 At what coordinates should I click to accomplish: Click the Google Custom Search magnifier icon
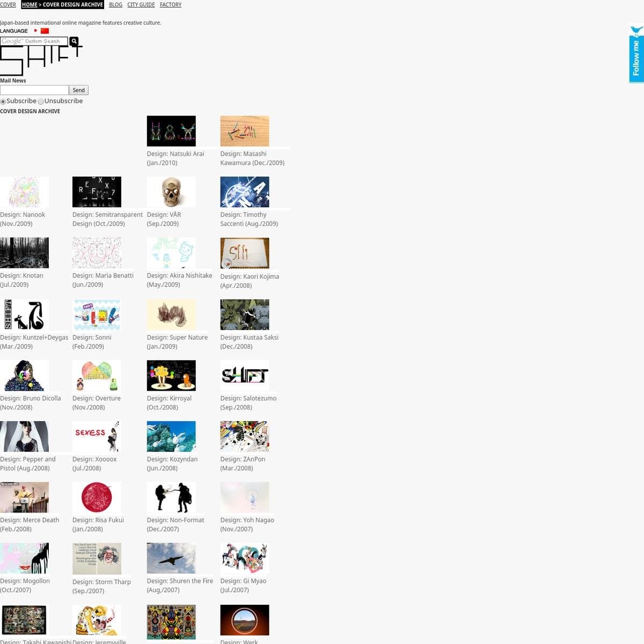tap(74, 41)
